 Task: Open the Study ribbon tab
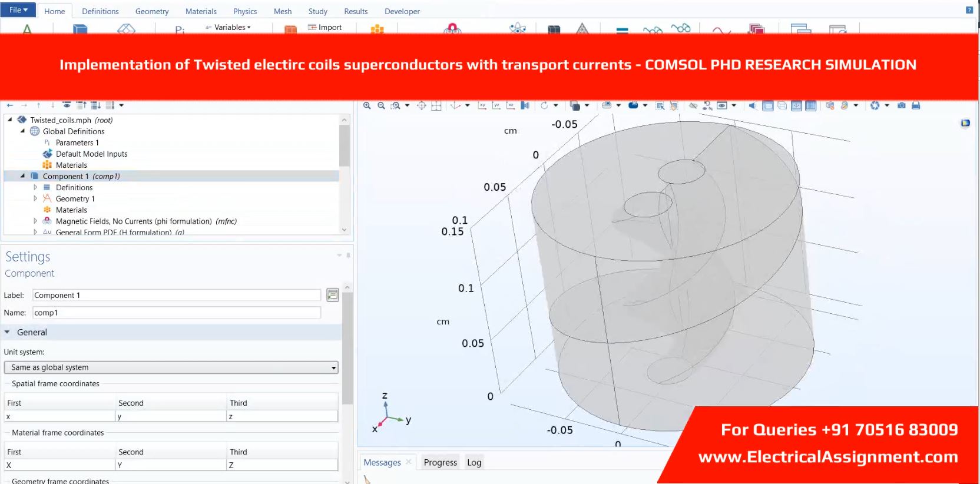tap(318, 11)
